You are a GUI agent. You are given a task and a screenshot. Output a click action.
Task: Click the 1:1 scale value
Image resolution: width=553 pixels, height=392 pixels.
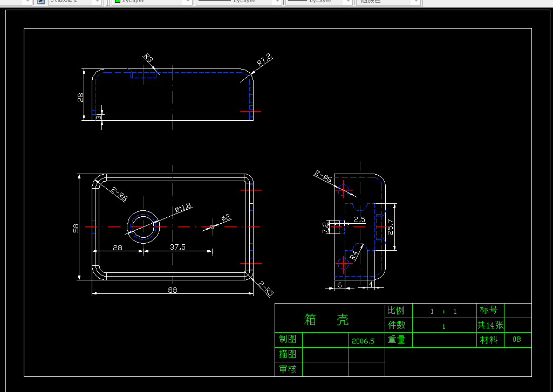click(443, 312)
